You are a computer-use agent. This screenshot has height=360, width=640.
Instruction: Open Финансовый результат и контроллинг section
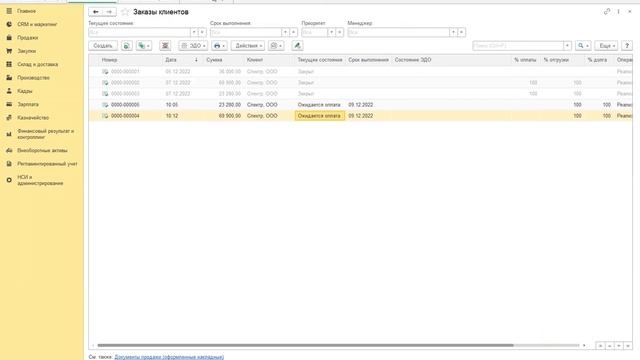45,134
